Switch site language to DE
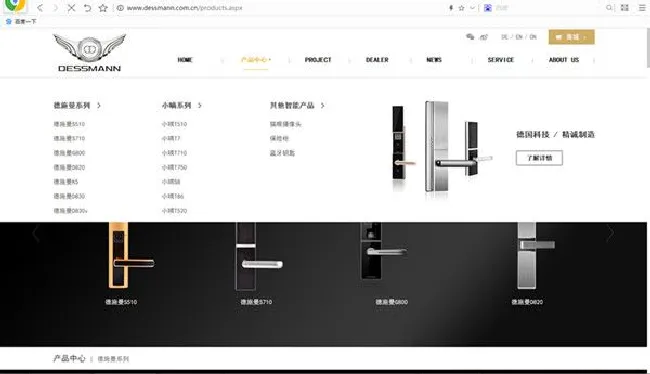Viewport: 650px width, 374px height. [504, 37]
